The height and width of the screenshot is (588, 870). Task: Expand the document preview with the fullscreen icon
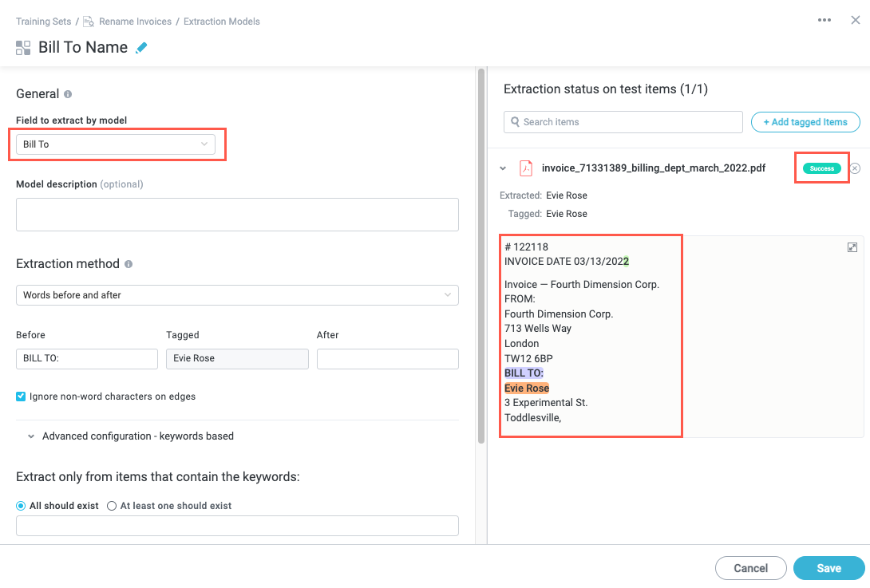(x=852, y=248)
